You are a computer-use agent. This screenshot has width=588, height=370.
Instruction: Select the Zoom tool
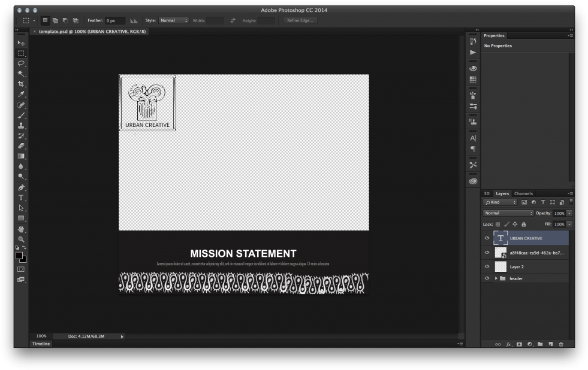pos(21,239)
